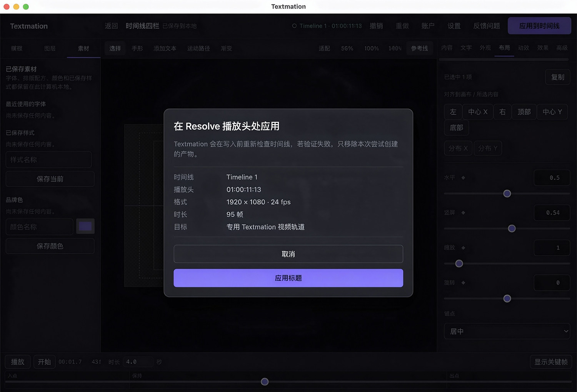Click the 复制 duplicate button
This screenshot has height=392, width=577.
(x=558, y=77)
